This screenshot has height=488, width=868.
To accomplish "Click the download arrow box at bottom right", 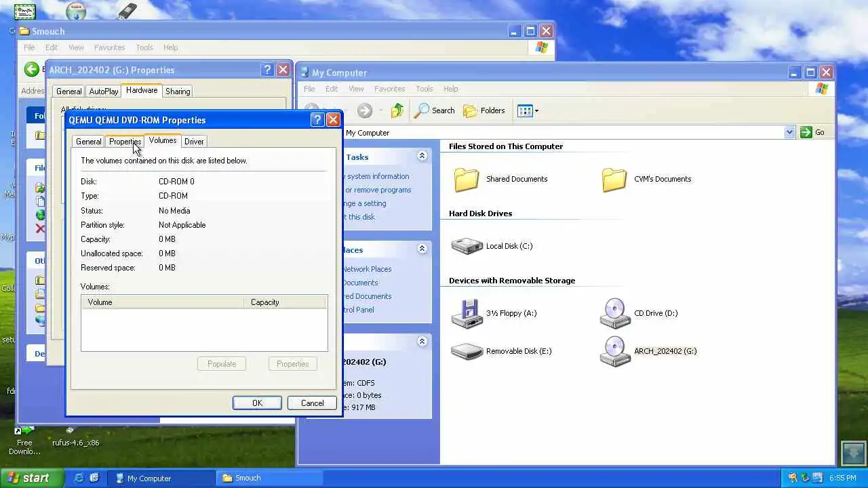I will tap(854, 452).
